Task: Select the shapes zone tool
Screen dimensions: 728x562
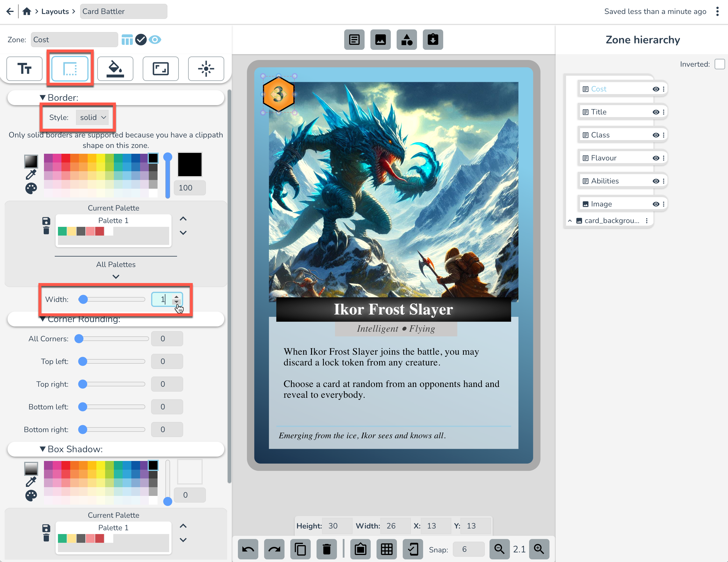Action: pos(406,40)
